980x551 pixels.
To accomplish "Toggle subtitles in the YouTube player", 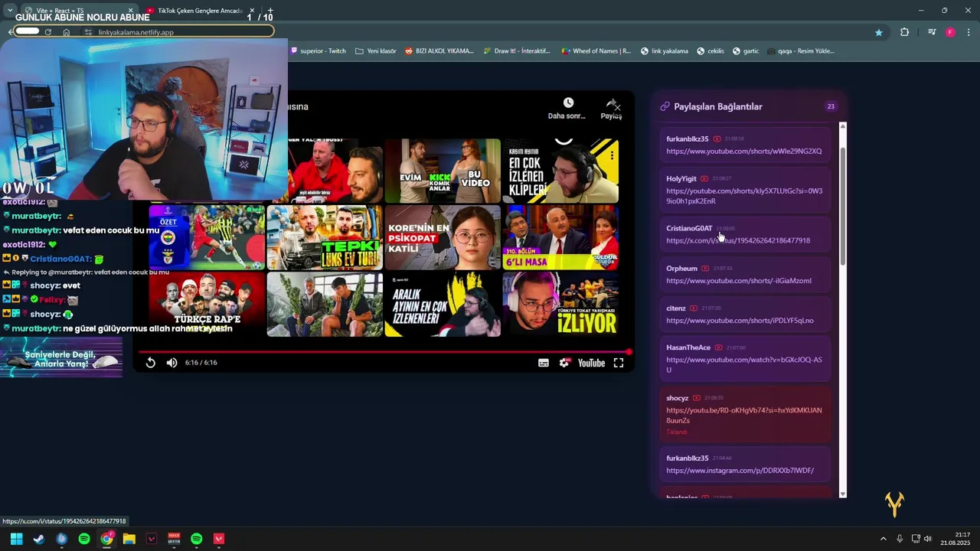I will 544,363.
